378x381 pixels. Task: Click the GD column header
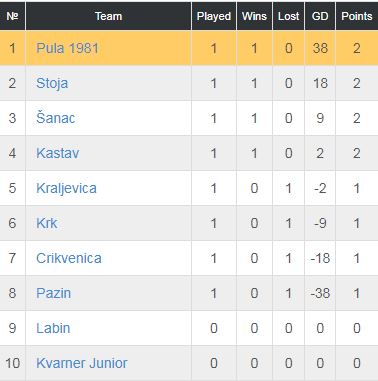coord(320,16)
